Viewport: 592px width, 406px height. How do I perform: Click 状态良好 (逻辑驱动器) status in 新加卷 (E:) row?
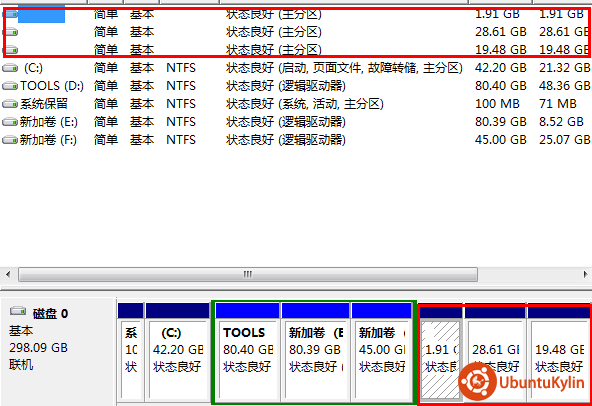286,122
